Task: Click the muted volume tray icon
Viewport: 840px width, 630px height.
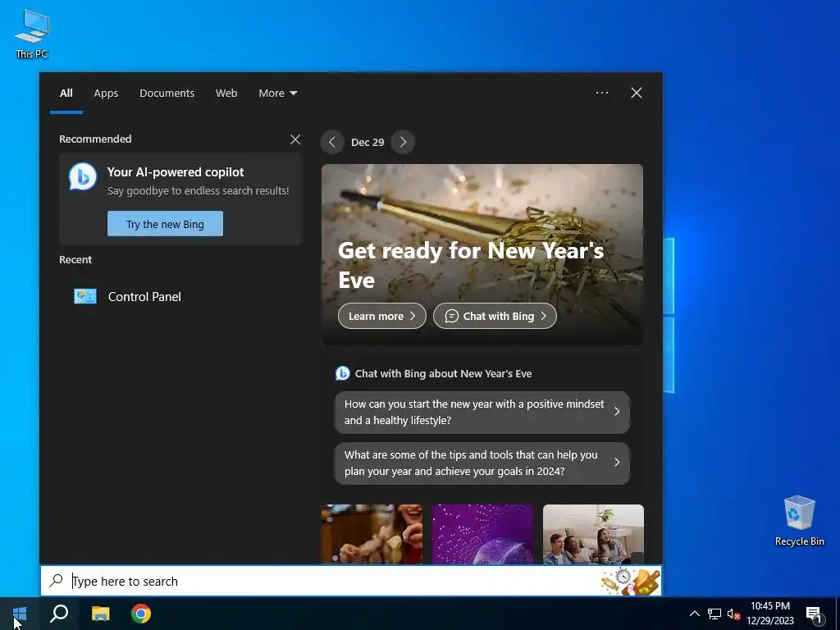Action: (733, 614)
